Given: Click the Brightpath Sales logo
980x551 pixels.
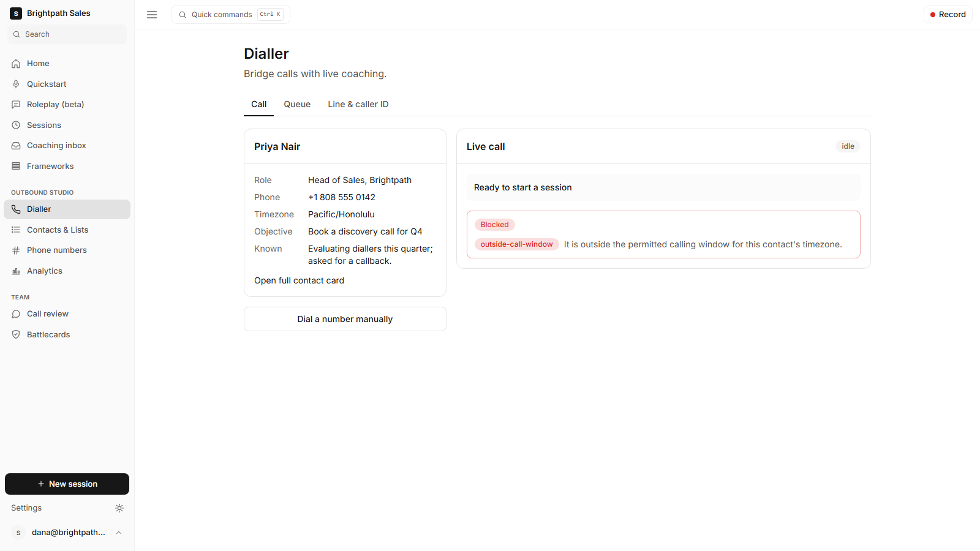Looking at the screenshot, I should tap(16, 13).
